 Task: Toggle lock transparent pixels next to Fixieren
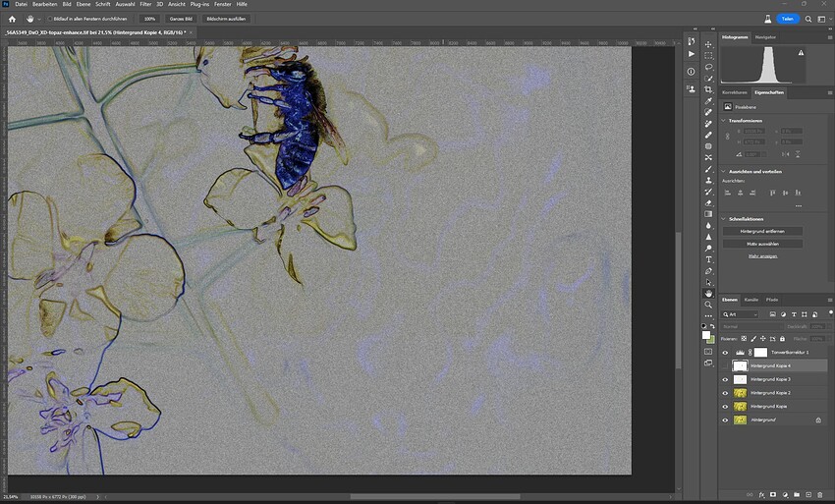pyautogui.click(x=744, y=339)
